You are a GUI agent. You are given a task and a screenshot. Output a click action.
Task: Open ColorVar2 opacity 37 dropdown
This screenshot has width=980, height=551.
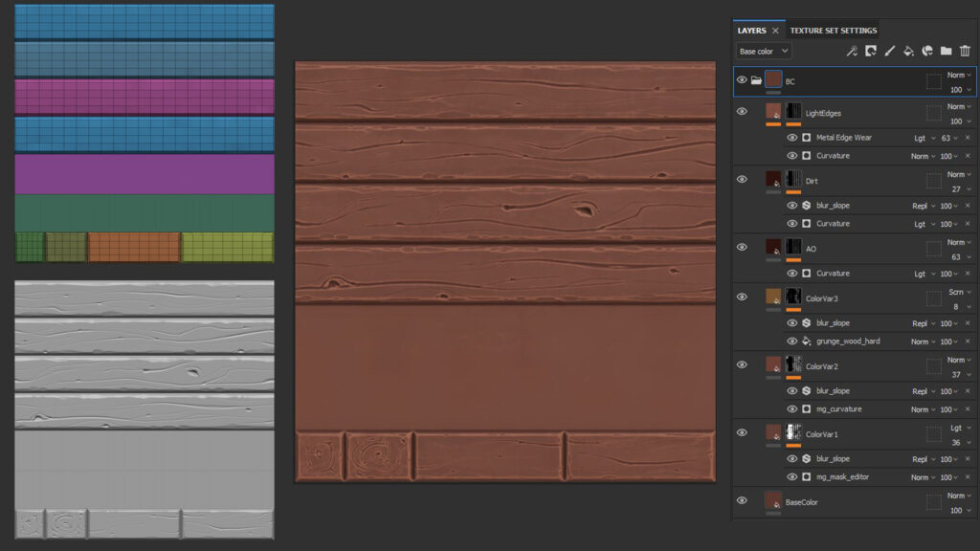point(961,375)
